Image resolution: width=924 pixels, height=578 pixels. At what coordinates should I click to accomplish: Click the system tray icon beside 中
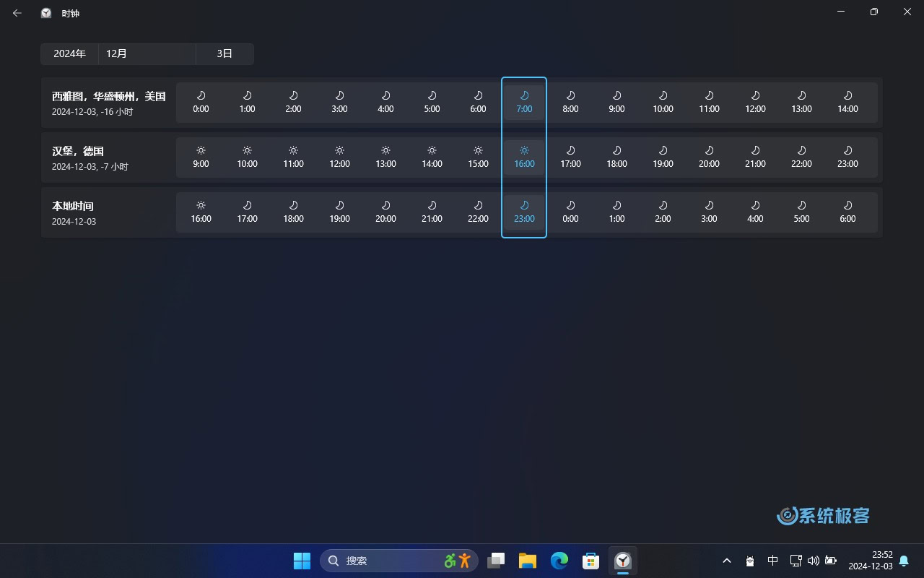click(x=750, y=561)
